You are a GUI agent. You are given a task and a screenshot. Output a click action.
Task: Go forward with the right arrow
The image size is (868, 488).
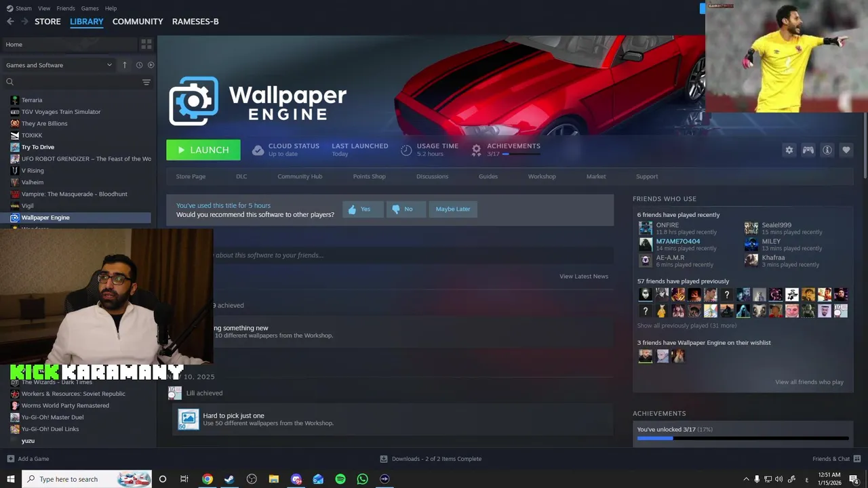pos(25,22)
